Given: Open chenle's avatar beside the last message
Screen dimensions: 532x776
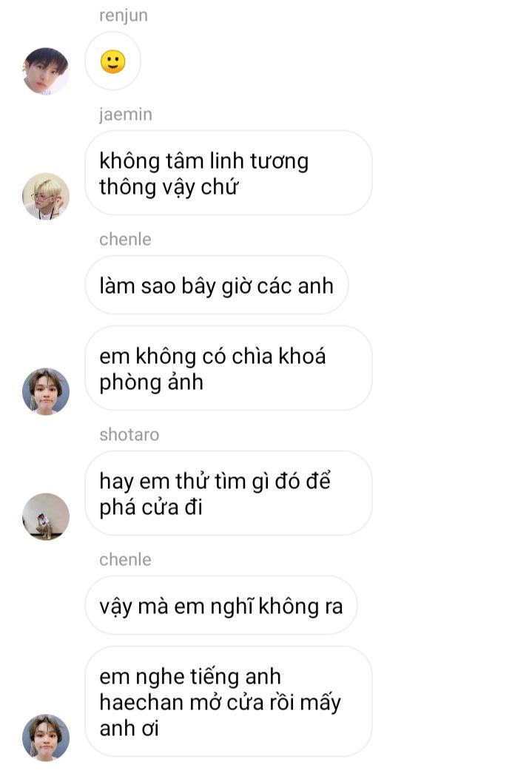Looking at the screenshot, I should pos(46,738).
